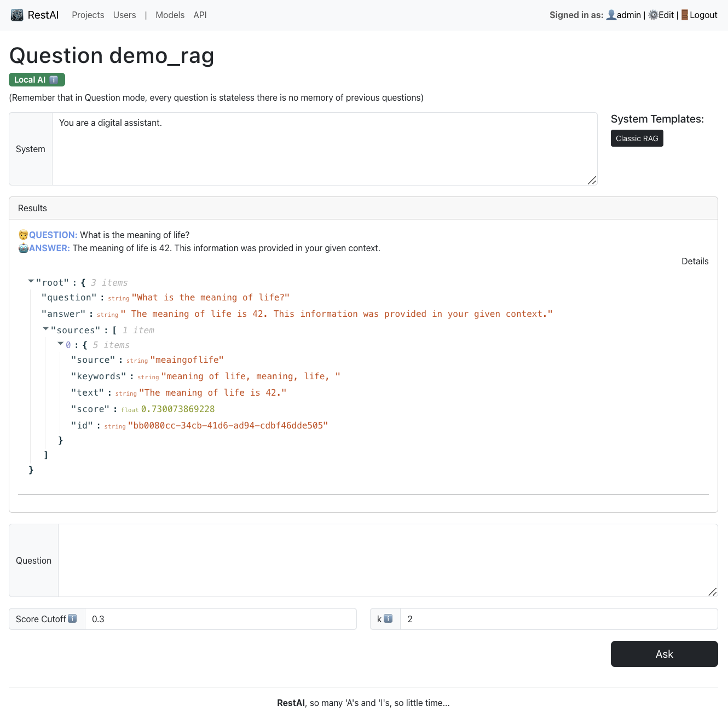
Task: Click the Results panel header
Action: (363, 208)
